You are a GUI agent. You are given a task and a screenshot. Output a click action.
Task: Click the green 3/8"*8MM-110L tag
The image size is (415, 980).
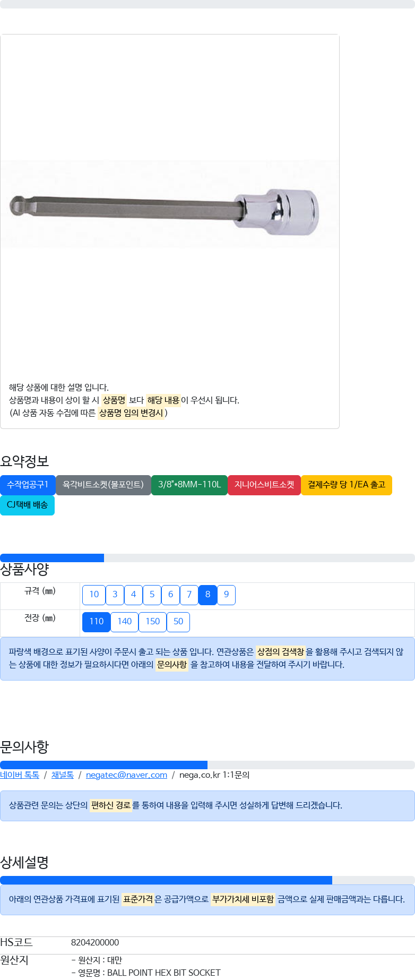(189, 485)
